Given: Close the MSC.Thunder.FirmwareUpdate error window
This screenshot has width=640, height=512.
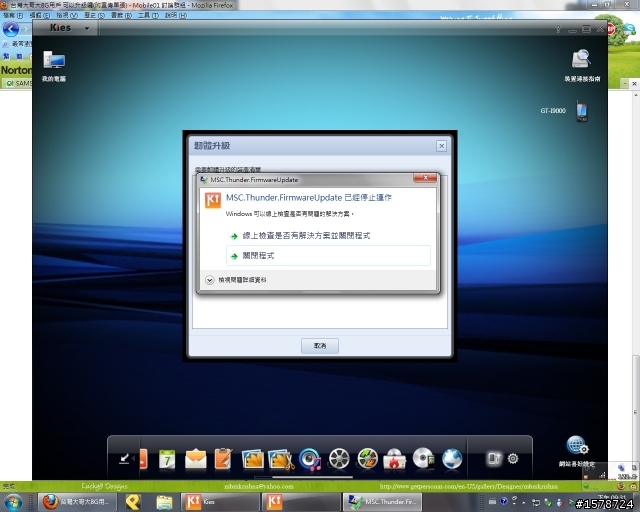Looking at the screenshot, I should click(x=425, y=178).
